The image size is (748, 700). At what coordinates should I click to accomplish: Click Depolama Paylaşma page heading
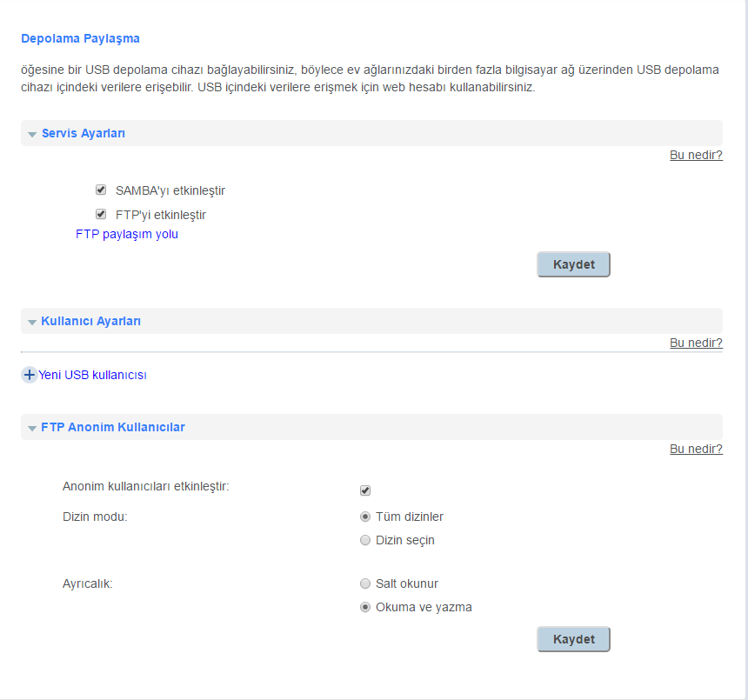[80, 38]
